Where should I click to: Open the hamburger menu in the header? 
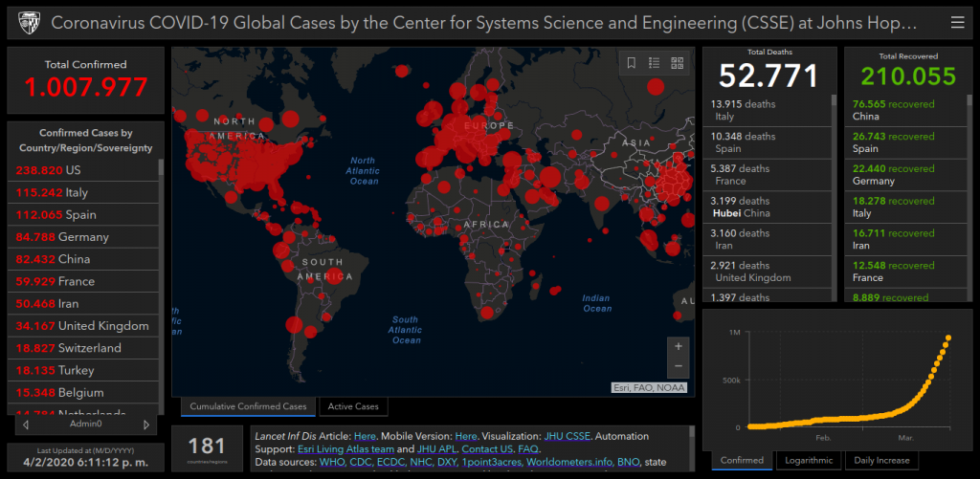pos(957,22)
